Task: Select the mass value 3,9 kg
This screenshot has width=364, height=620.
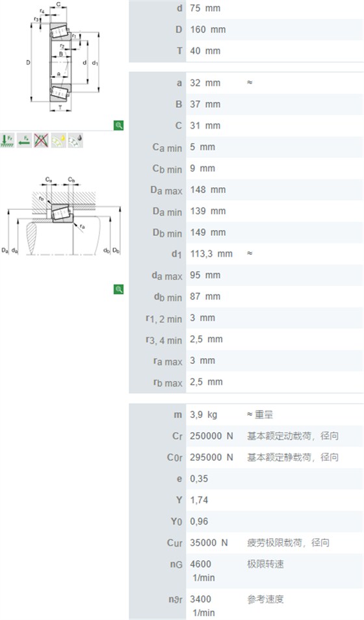Action: 203,415
